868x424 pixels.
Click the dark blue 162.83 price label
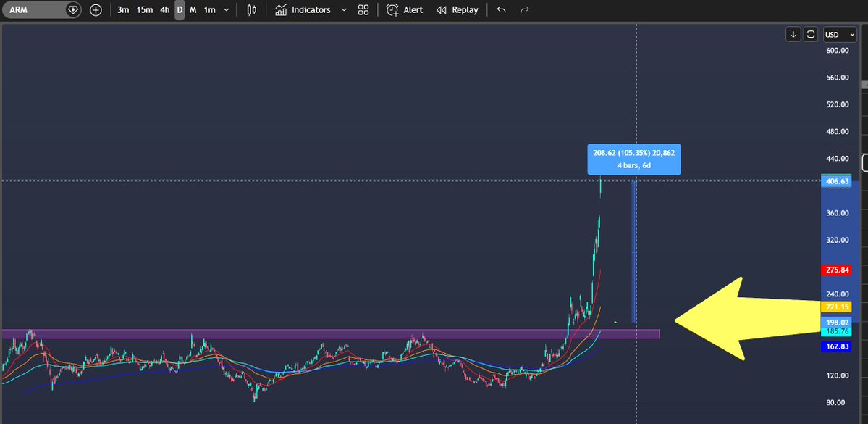[836, 346]
